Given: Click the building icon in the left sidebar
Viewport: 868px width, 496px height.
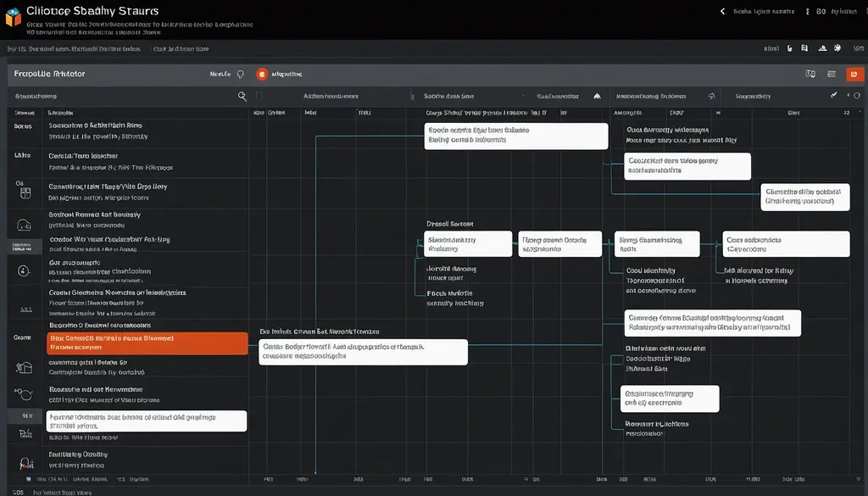Looking at the screenshot, I should click(x=24, y=367).
